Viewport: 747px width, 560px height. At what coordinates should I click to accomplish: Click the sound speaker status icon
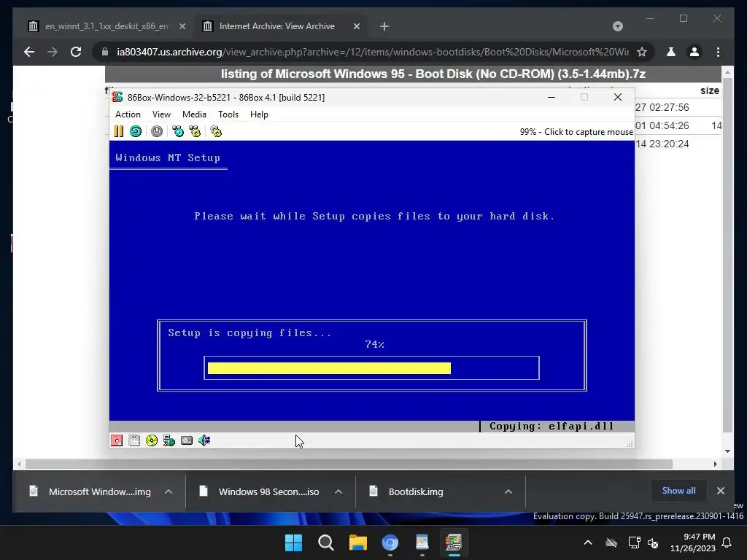pyautogui.click(x=204, y=440)
